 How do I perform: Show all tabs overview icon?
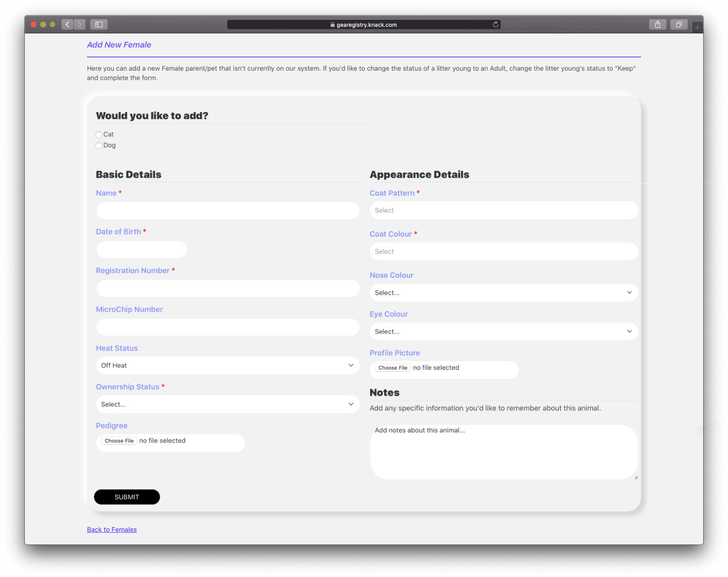pos(678,24)
